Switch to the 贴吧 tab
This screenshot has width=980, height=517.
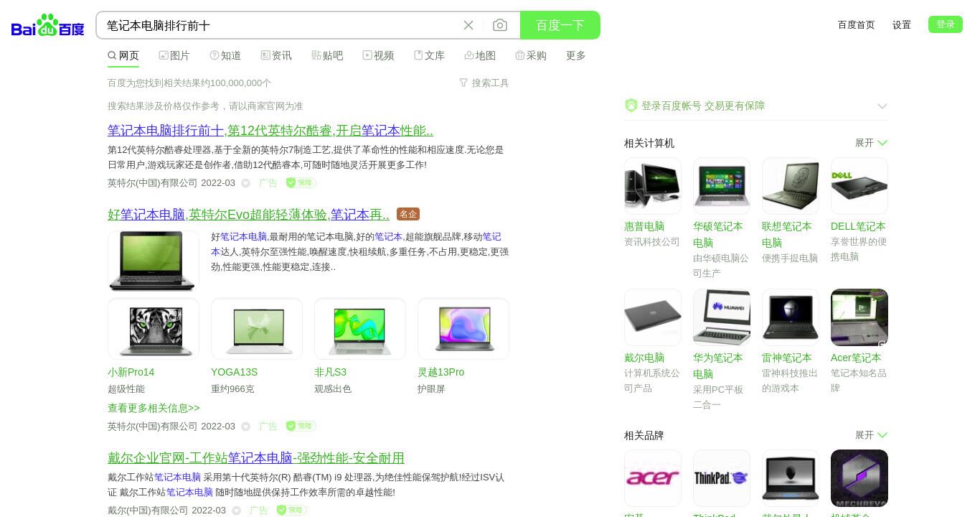click(327, 55)
